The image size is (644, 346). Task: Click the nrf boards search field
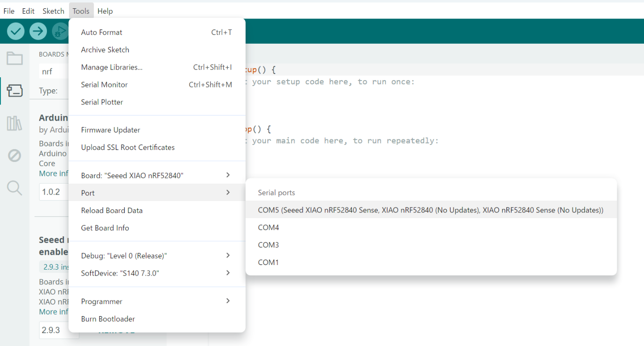54,72
